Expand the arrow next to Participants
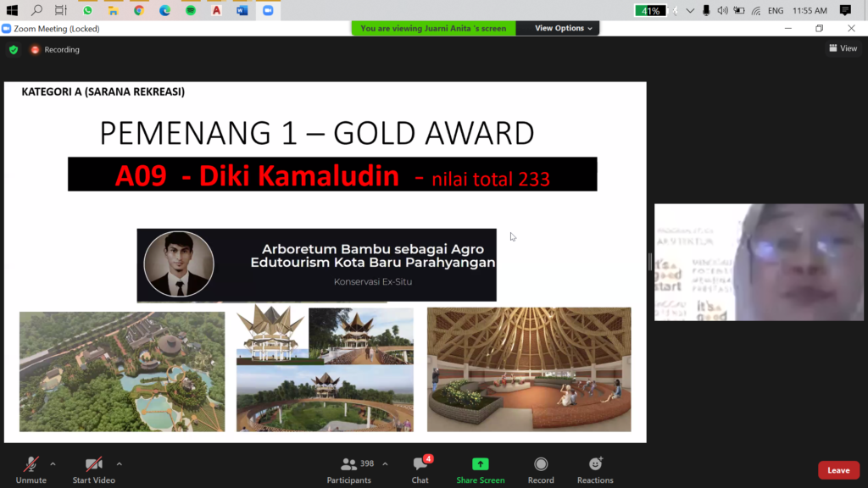868x488 pixels. pyautogui.click(x=385, y=464)
